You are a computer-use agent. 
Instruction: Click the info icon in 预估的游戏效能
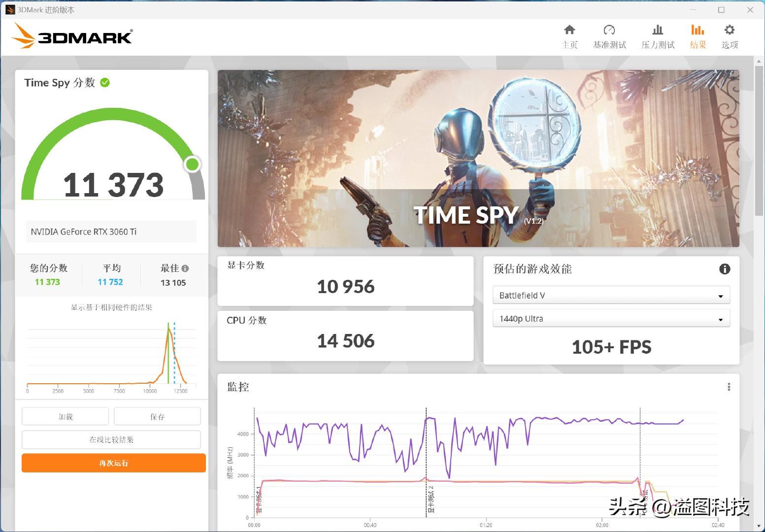725,269
